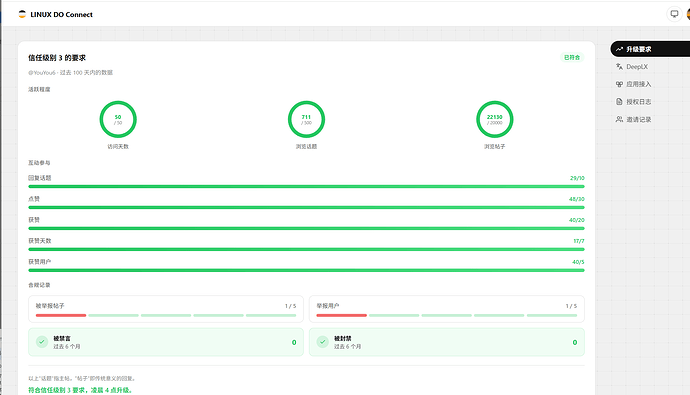This screenshot has width=690, height=395.
Task: Click the 应用接入 apps icon
Action: pos(619,84)
